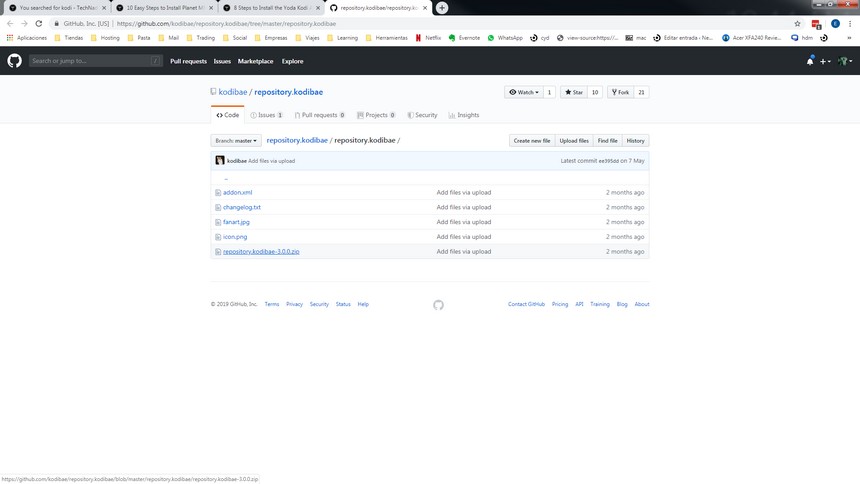This screenshot has height=484, width=860.
Task: Open the Evernote bookmark
Action: (464, 38)
